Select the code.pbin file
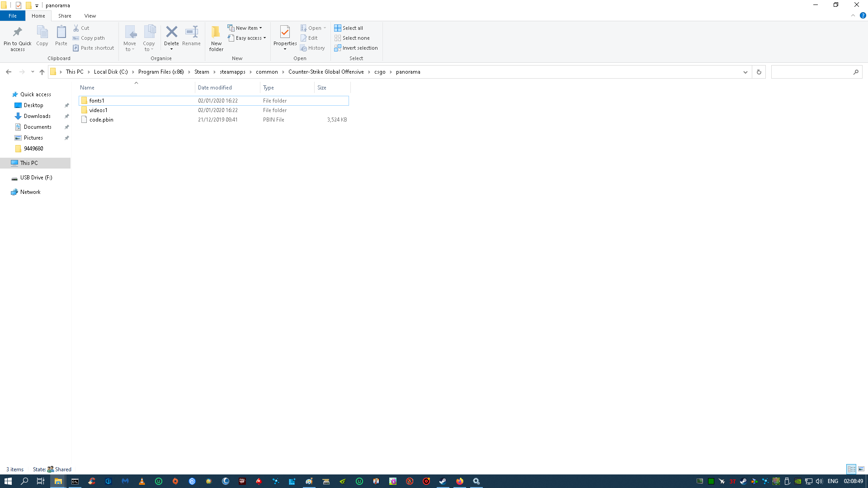The image size is (868, 488). point(101,120)
